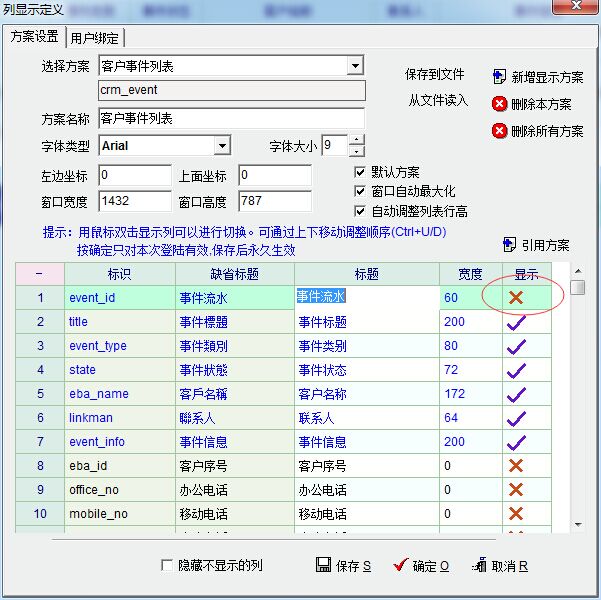601x600 pixels.
Task: Open the 选择方案 dropdown list
Action: tap(355, 66)
